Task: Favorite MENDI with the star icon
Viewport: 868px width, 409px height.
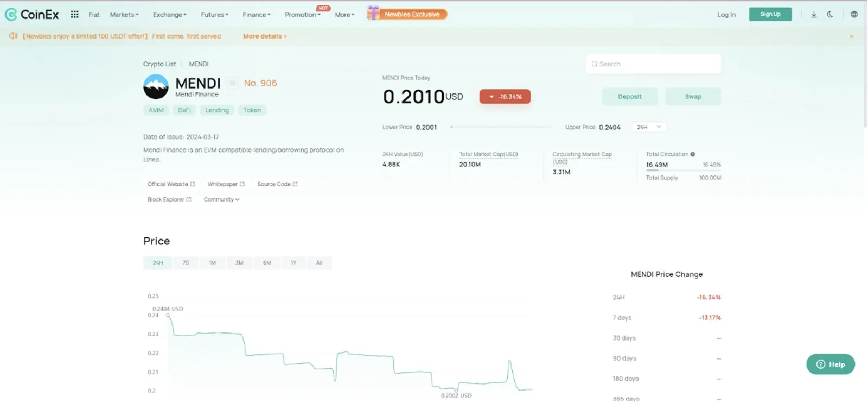Action: click(x=232, y=83)
